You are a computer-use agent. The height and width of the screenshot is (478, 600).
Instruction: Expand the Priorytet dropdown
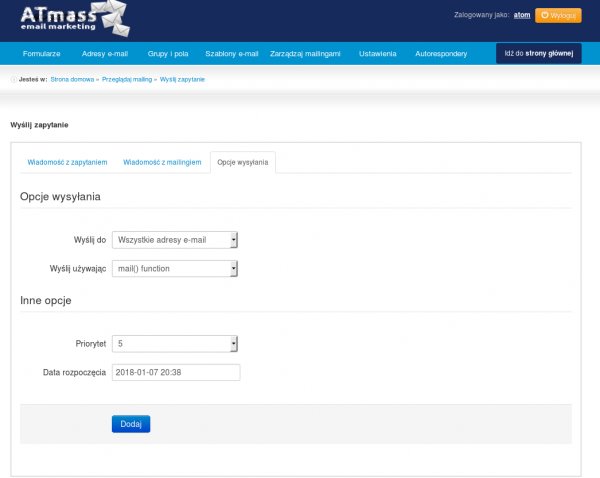coord(175,344)
